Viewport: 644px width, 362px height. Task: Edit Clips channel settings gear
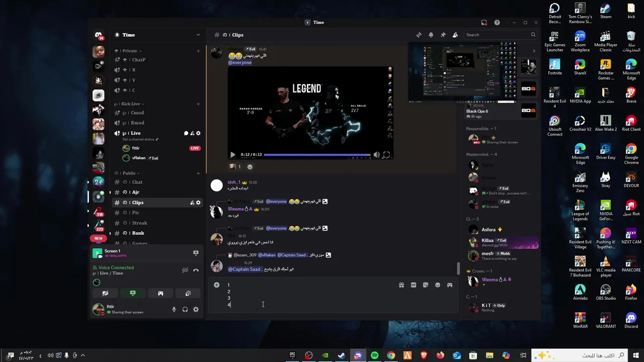click(198, 203)
